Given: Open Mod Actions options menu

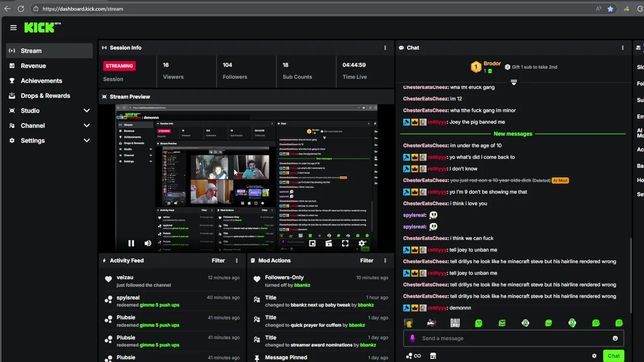Looking at the screenshot, I should pyautogui.click(x=385, y=260).
